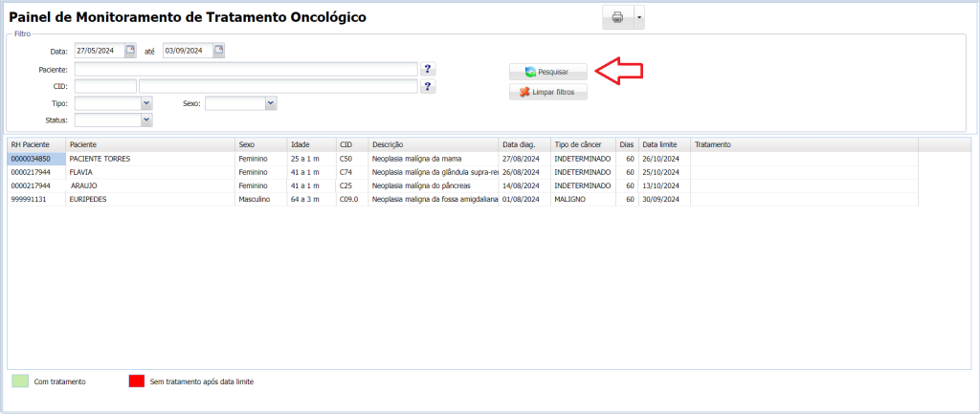Screen dimensions: 980x414
Task: Open the end date calendar picker
Action: click(218, 51)
